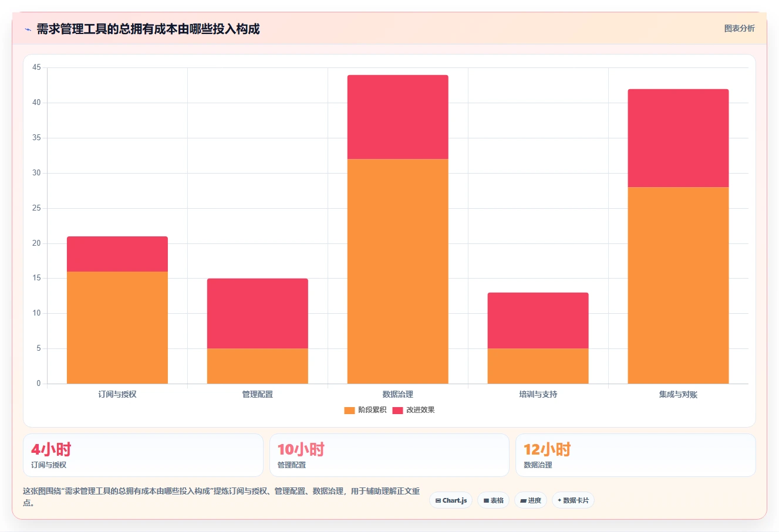Open the 4小时 订阅与授权 card

143,455
